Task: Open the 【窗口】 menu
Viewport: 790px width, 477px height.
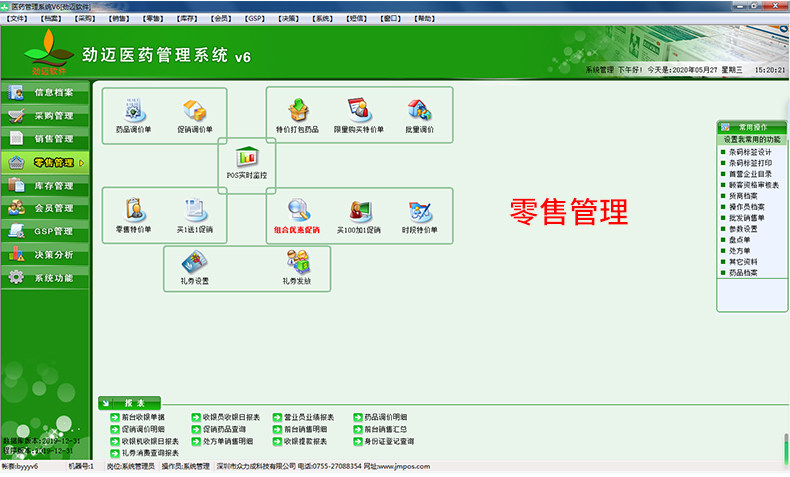Action: 390,19
